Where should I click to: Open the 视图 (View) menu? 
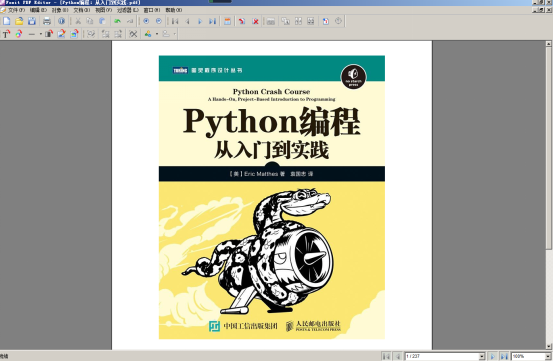[x=103, y=10]
